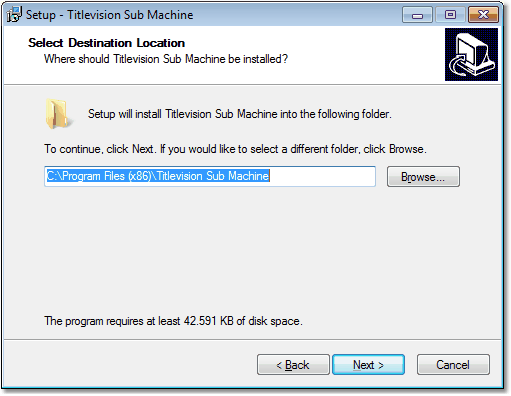Click the disk space requirement text

pyautogui.click(x=173, y=321)
